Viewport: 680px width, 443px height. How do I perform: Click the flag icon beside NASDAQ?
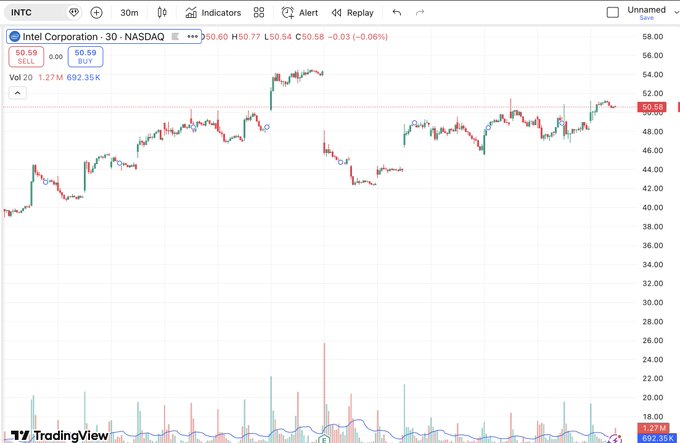tap(175, 36)
